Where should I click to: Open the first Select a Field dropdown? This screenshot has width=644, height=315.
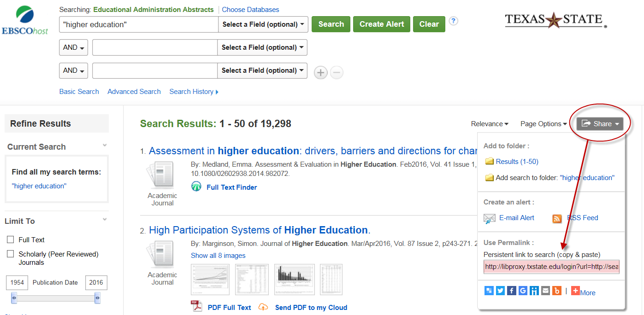(263, 24)
